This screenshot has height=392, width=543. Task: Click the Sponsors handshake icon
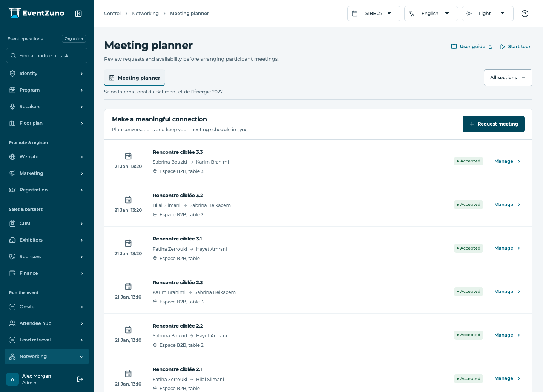12,257
